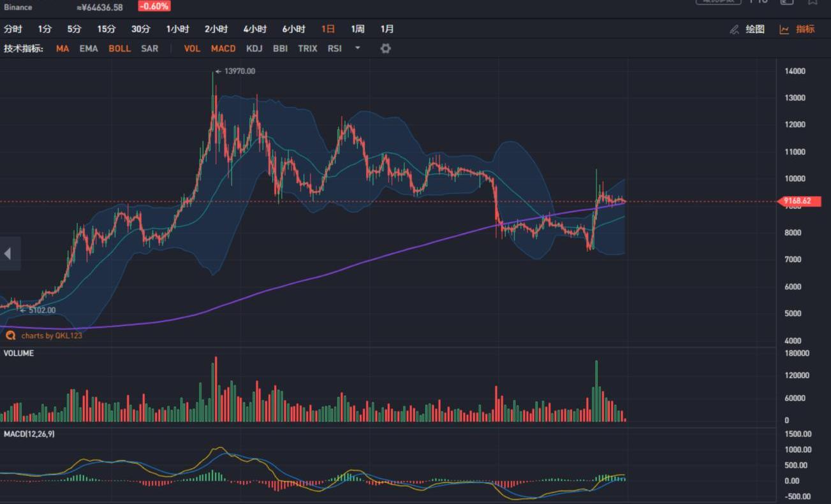Screen dimensions: 831x504
Task: Select the 15分 interval
Action: tap(107, 29)
